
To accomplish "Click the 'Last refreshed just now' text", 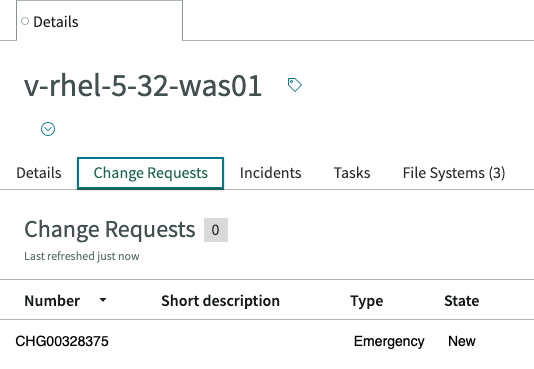I will pyautogui.click(x=82, y=256).
